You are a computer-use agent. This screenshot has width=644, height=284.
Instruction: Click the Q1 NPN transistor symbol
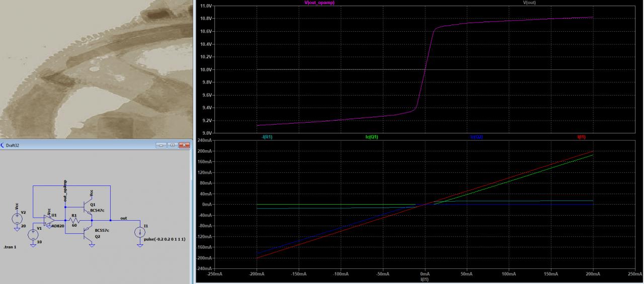[88, 208]
